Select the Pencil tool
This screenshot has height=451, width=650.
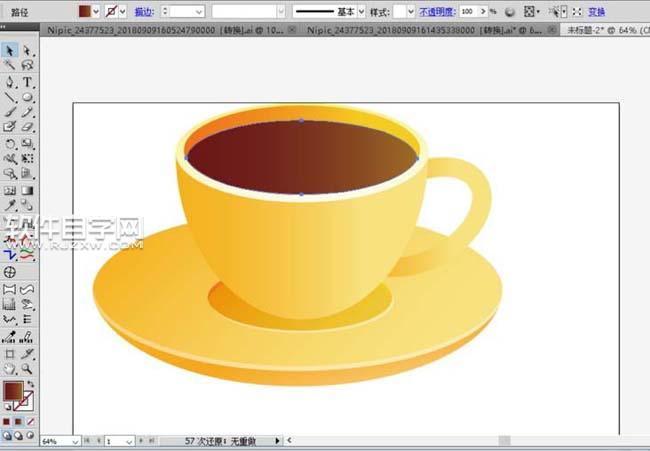coord(27,112)
